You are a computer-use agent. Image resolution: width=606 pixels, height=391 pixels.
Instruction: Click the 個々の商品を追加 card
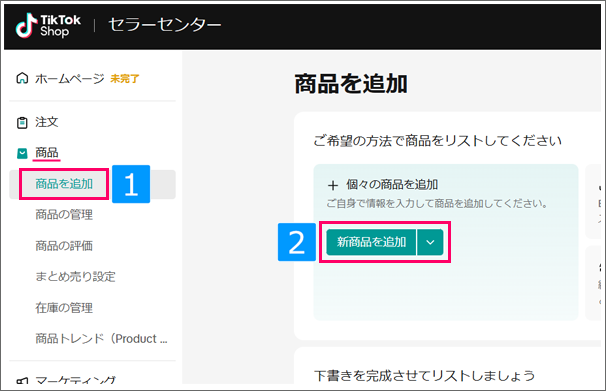(x=446, y=242)
